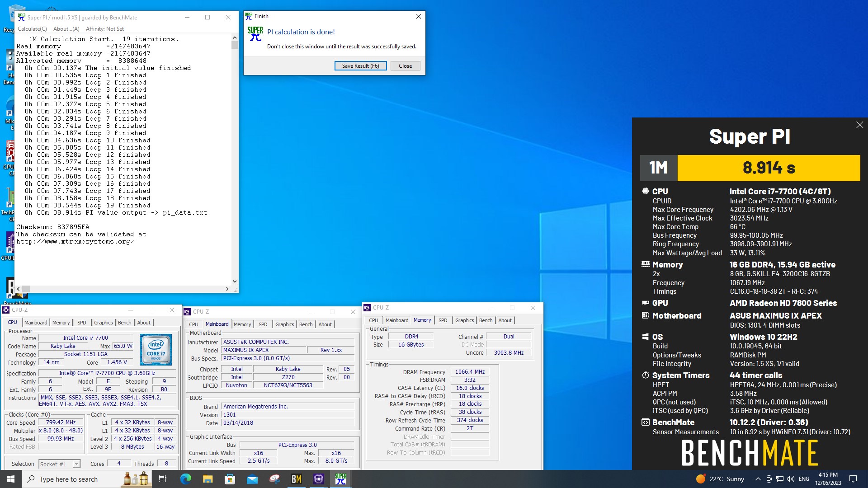Click the DRAM Frequency 1066.4 MHz field
868x488 pixels.
click(470, 372)
